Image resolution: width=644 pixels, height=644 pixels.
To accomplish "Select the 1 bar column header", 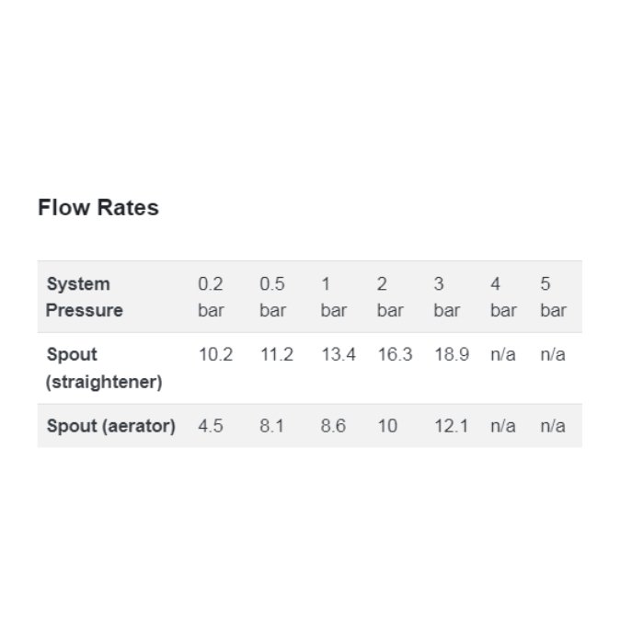I will (x=333, y=297).
